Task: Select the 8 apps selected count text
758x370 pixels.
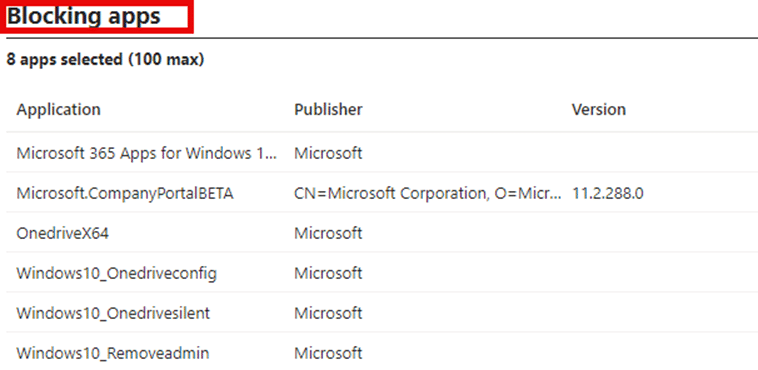Action: [x=105, y=60]
